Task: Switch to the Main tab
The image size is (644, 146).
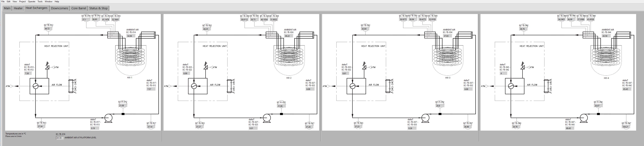Action: tap(7, 8)
